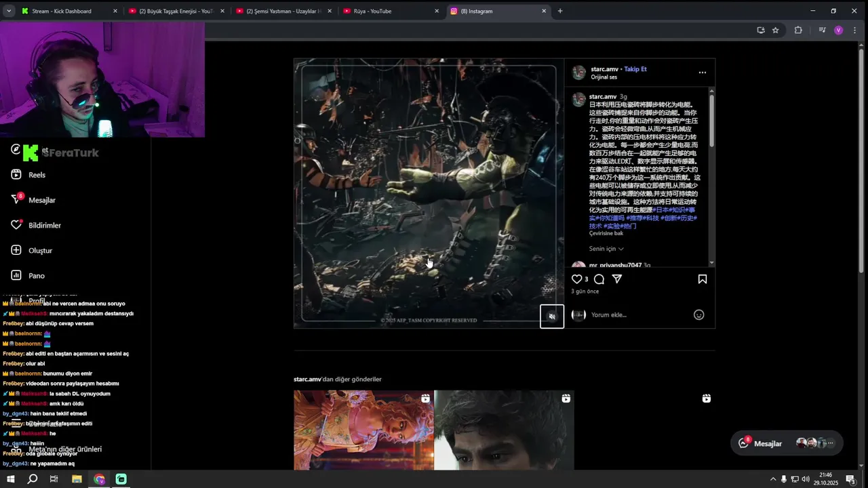868x488 pixels.
Task: Open Chrome profile avatar V
Action: (839, 30)
